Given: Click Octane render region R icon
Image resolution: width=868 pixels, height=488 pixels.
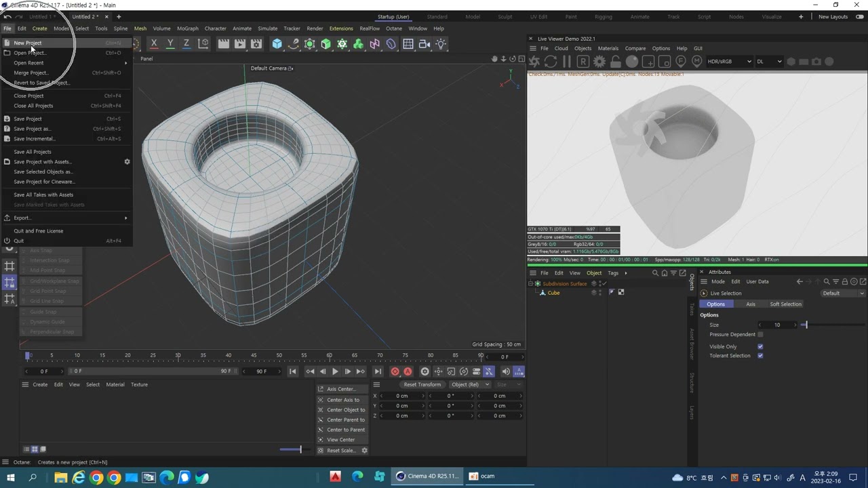Looking at the screenshot, I should tap(583, 62).
